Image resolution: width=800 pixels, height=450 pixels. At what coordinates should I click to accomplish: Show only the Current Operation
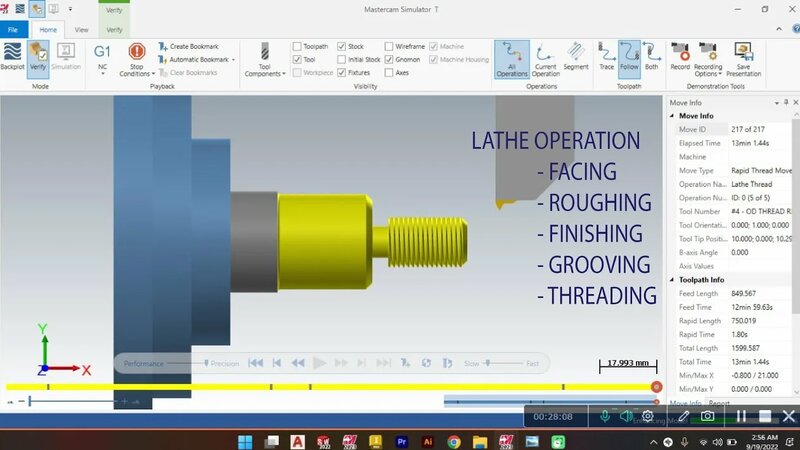point(545,60)
